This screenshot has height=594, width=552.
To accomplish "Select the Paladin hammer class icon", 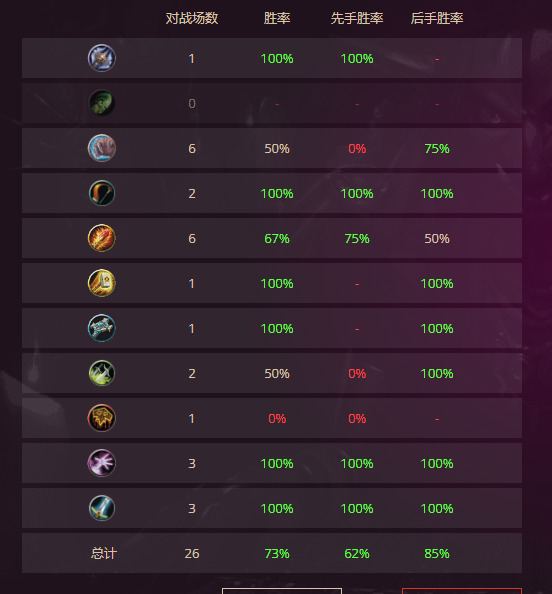I will tap(102, 283).
